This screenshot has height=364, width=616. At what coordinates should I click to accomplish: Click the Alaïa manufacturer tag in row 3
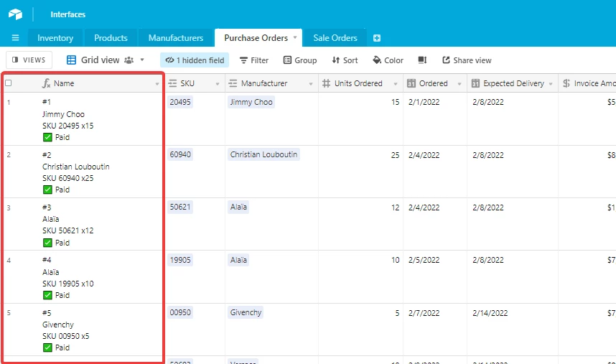[x=238, y=207]
